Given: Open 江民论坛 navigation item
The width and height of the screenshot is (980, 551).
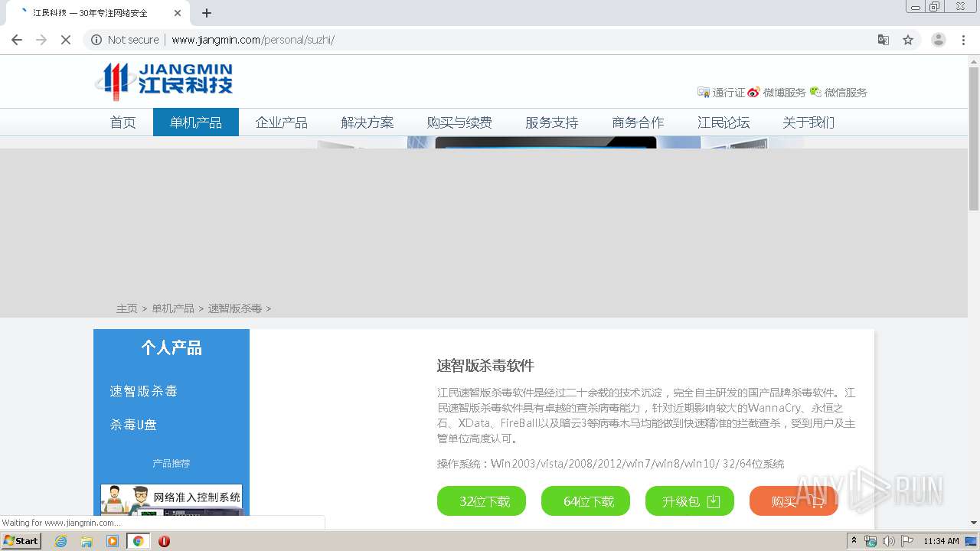Looking at the screenshot, I should (724, 122).
